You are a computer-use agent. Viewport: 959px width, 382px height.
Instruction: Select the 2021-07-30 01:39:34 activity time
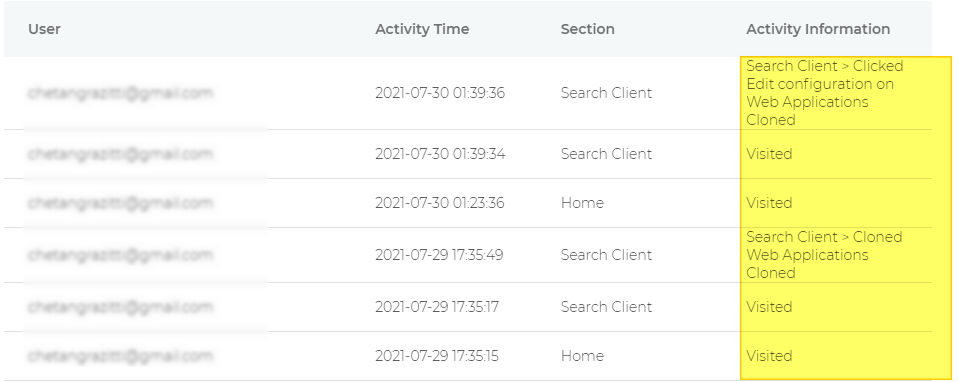coord(440,154)
